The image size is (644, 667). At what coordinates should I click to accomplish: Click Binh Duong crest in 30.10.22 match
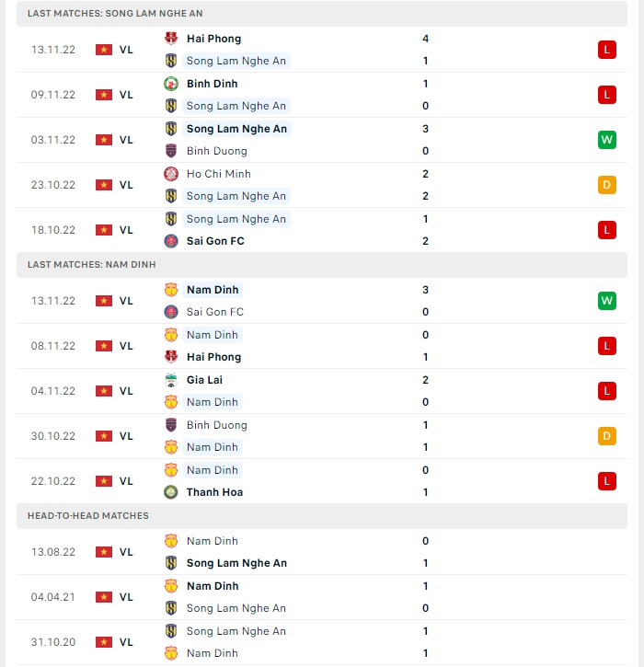171,425
